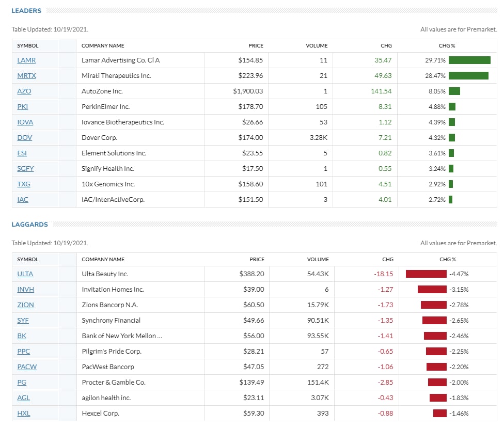Open the PPC ticker link
Screen dimensions: 504x429
pyautogui.click(x=23, y=351)
